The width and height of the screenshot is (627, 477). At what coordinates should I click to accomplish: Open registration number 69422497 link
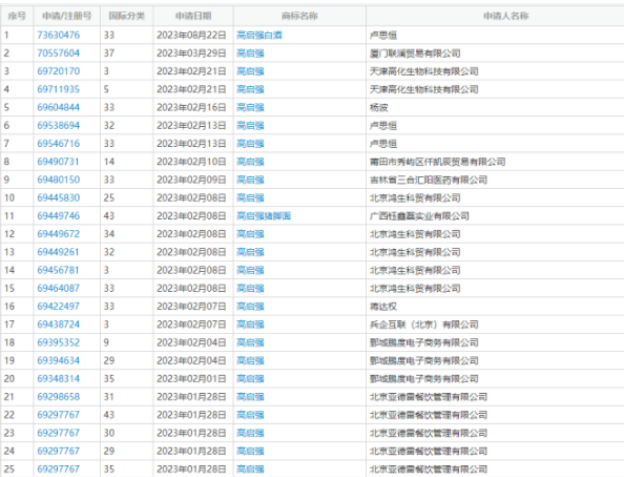pos(58,306)
